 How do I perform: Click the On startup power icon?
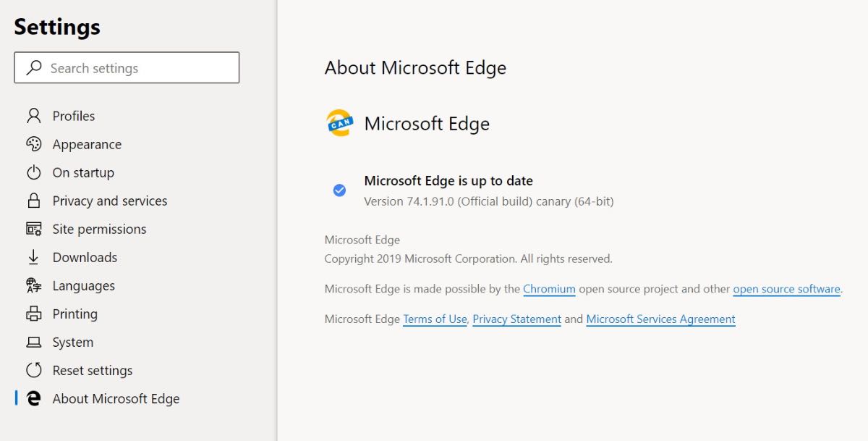pos(33,172)
